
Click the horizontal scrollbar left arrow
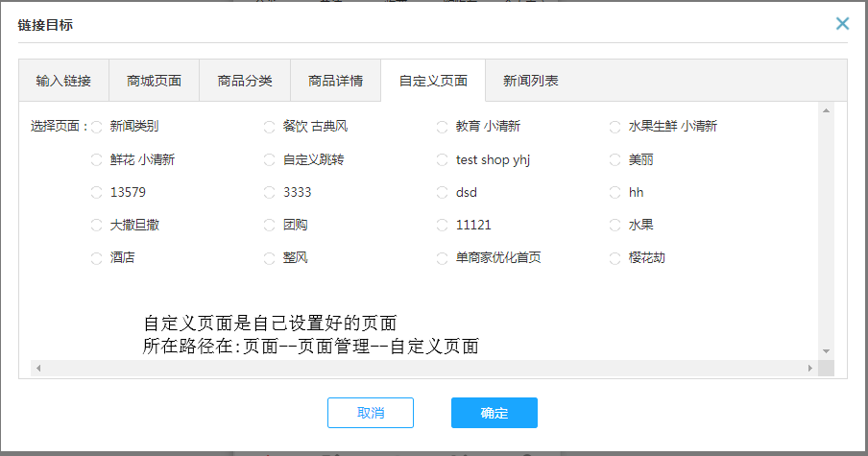[38, 369]
